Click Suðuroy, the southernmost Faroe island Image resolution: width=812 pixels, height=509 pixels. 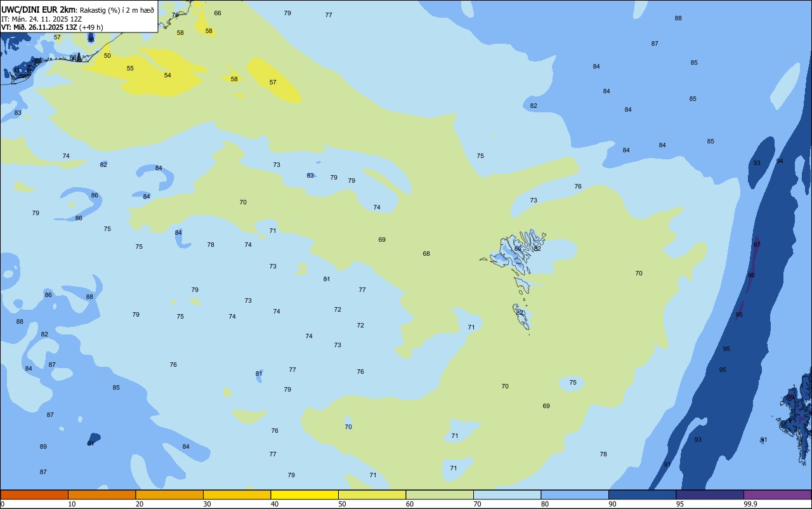coord(521,317)
